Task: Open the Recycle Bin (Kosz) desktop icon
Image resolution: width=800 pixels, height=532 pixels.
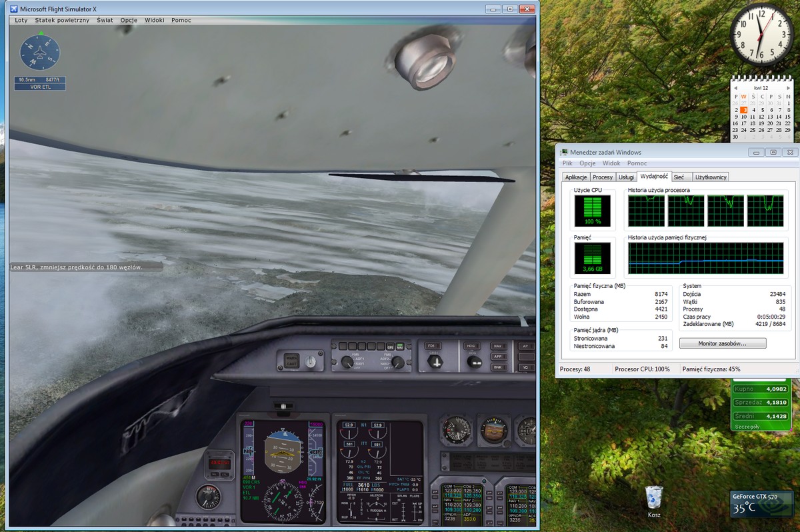Action: click(654, 497)
